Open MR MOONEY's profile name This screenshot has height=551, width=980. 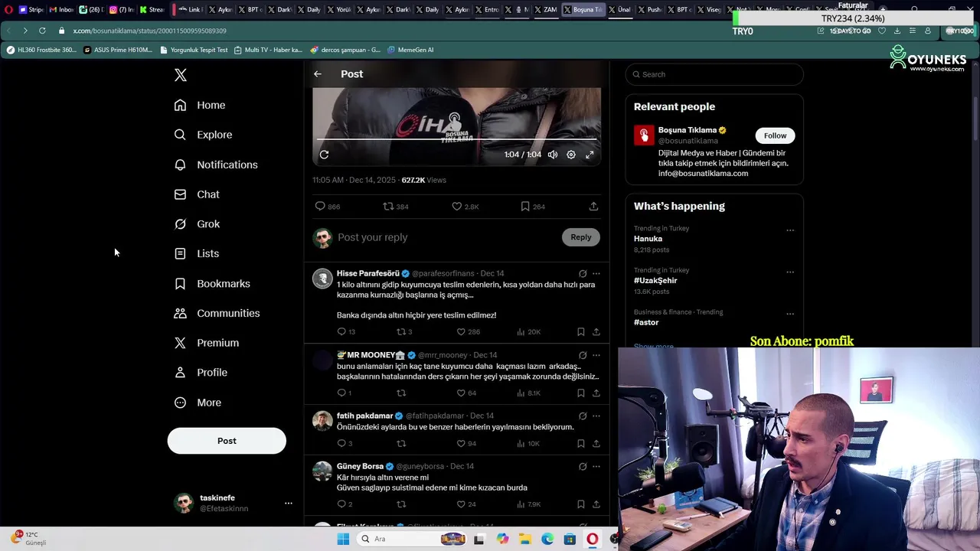coord(371,355)
